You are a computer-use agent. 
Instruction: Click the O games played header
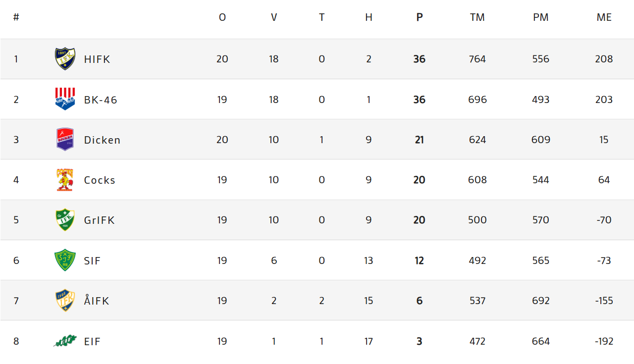point(222,17)
